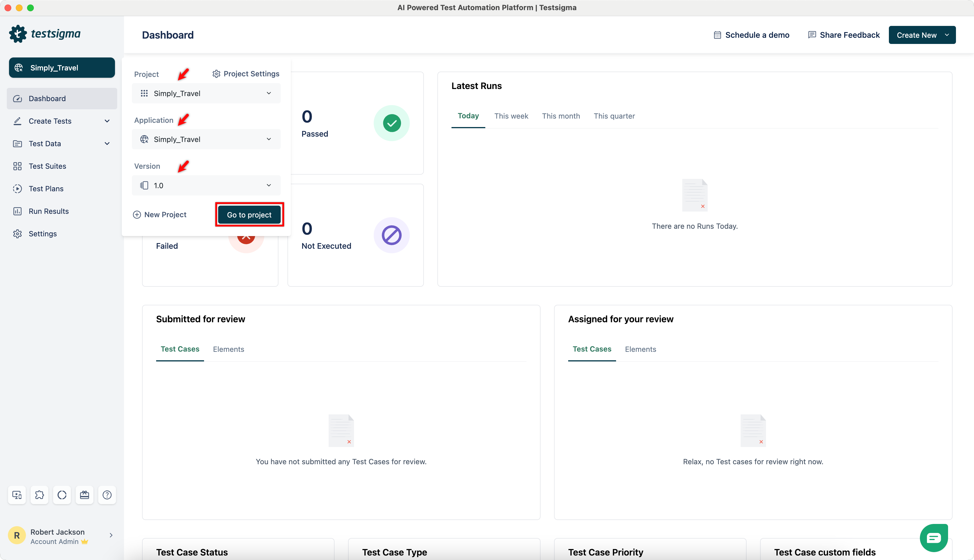
Task: Click the Test Case Status card heading
Action: [x=192, y=552]
